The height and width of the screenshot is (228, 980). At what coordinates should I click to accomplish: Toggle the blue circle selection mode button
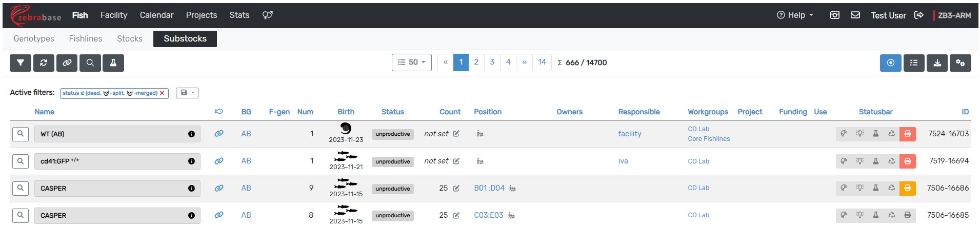[x=890, y=63]
